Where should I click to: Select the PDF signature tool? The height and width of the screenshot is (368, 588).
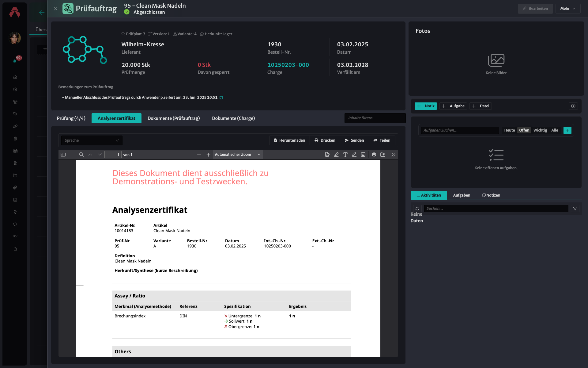coord(327,155)
